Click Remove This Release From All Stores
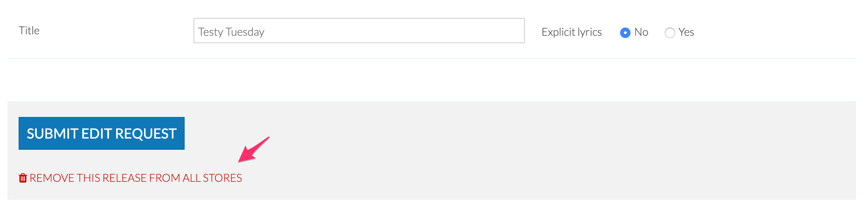The image size is (868, 222). [135, 178]
